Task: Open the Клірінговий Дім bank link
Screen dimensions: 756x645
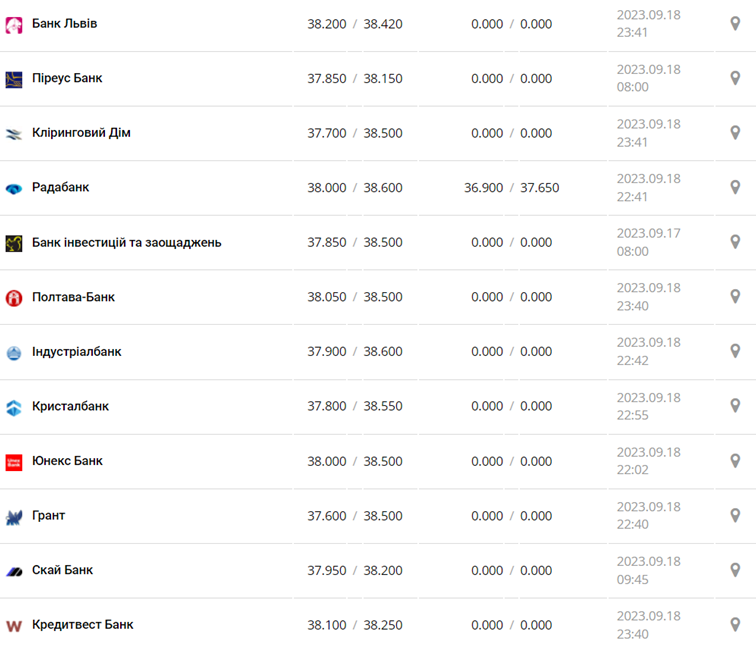Action: [x=81, y=133]
